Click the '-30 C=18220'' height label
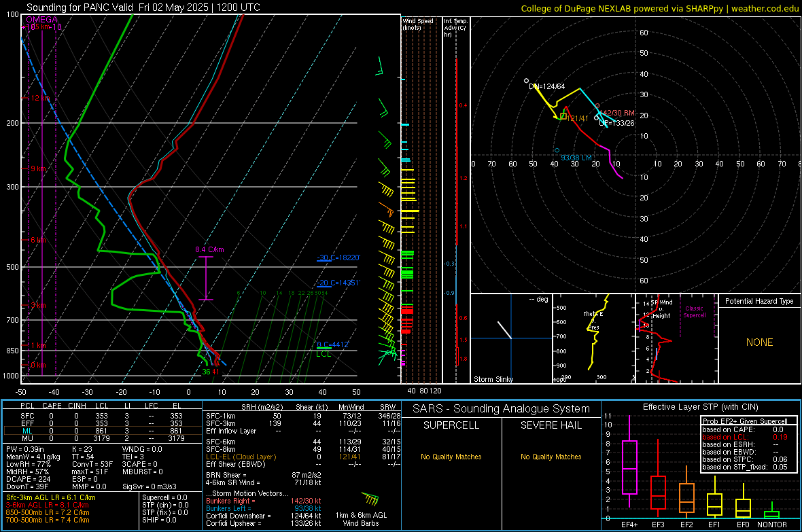Viewport: 802px width, 532px height. (338, 258)
